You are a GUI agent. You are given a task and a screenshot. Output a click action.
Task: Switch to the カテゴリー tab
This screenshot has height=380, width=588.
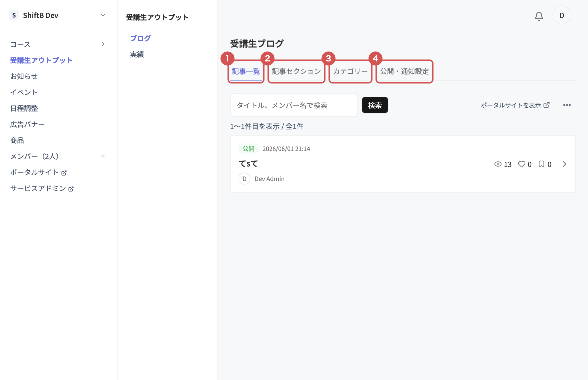[350, 71]
